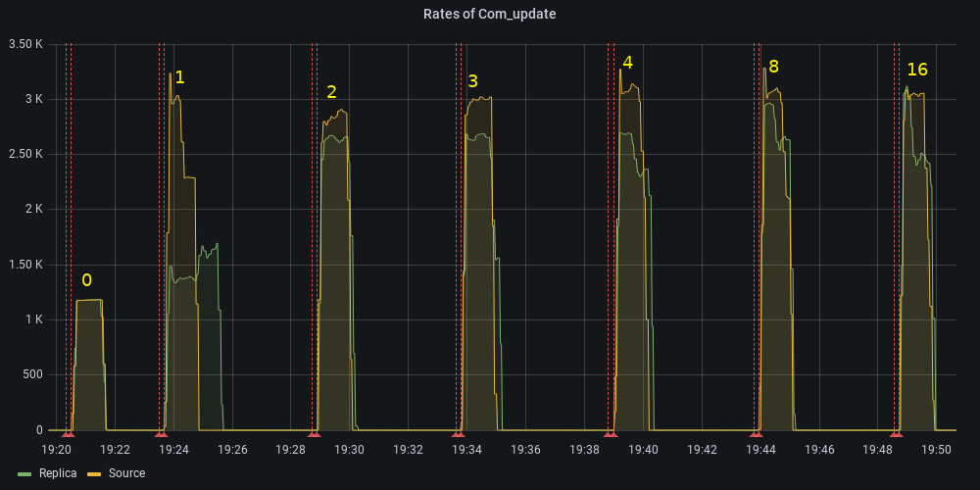Click the yellow '2' label on the chart
The width and height of the screenshot is (980, 490).
(x=331, y=92)
